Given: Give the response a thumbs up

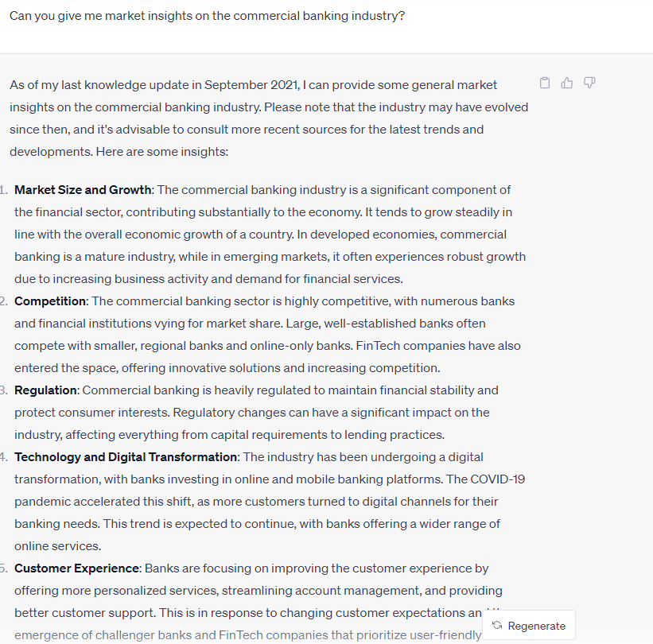Looking at the screenshot, I should click(x=567, y=83).
